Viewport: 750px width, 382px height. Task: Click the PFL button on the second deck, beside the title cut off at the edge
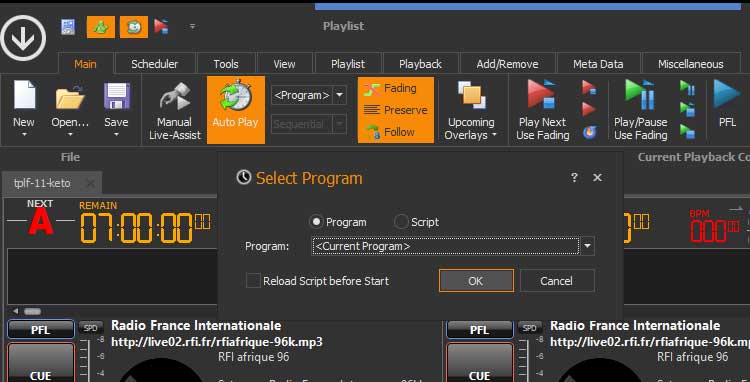point(480,329)
